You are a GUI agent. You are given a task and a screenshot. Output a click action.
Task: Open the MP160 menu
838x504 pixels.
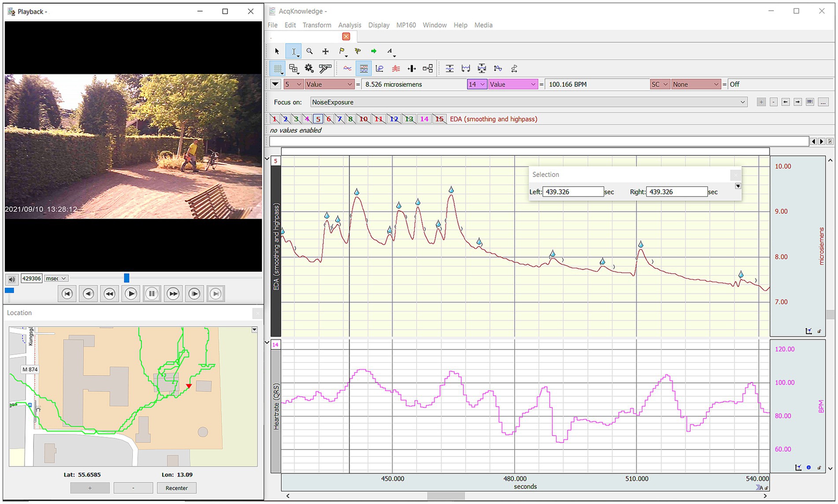click(x=406, y=25)
